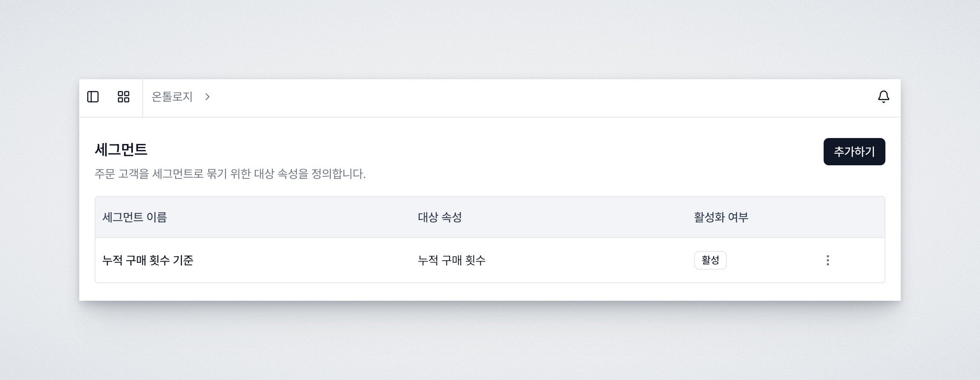Check notifications using the bell icon
Image resolution: width=980 pixels, height=380 pixels.
[x=882, y=97]
